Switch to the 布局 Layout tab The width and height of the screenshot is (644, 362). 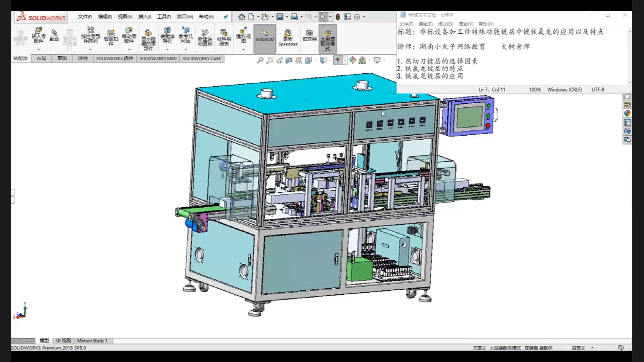tap(41, 58)
